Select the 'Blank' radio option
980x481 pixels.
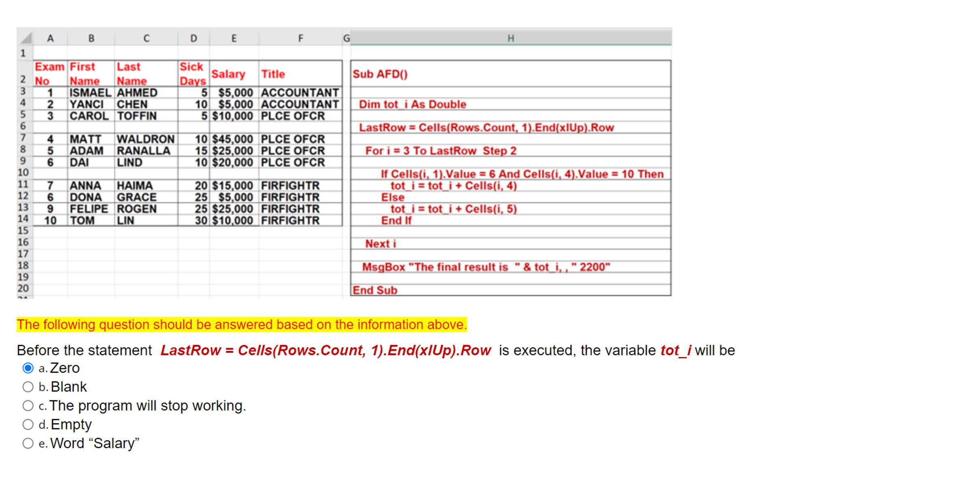point(28,387)
